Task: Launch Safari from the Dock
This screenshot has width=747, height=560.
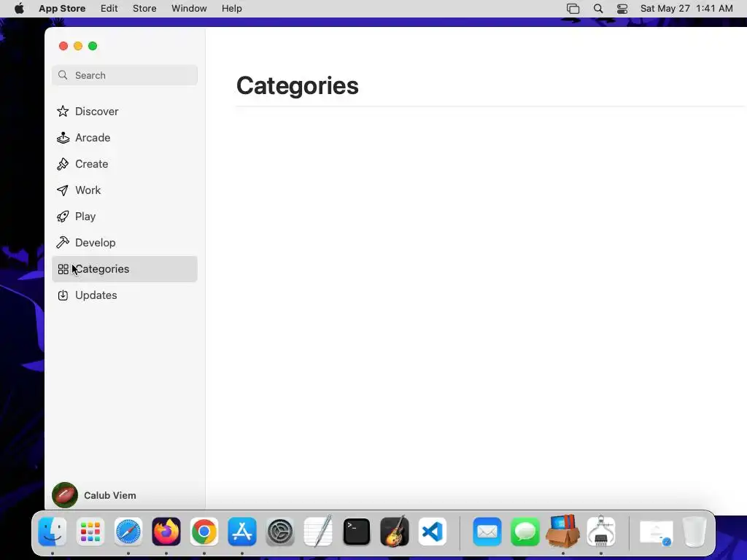Action: [x=128, y=532]
